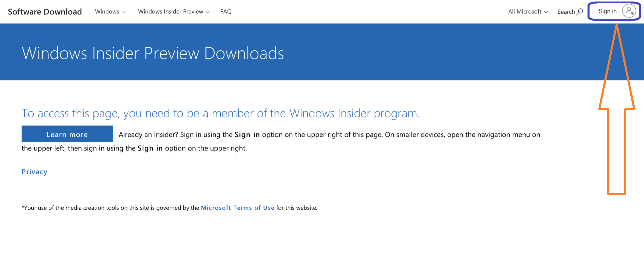Expand the Windows Insider Preview dropdown
644x259 pixels.
pyautogui.click(x=174, y=12)
